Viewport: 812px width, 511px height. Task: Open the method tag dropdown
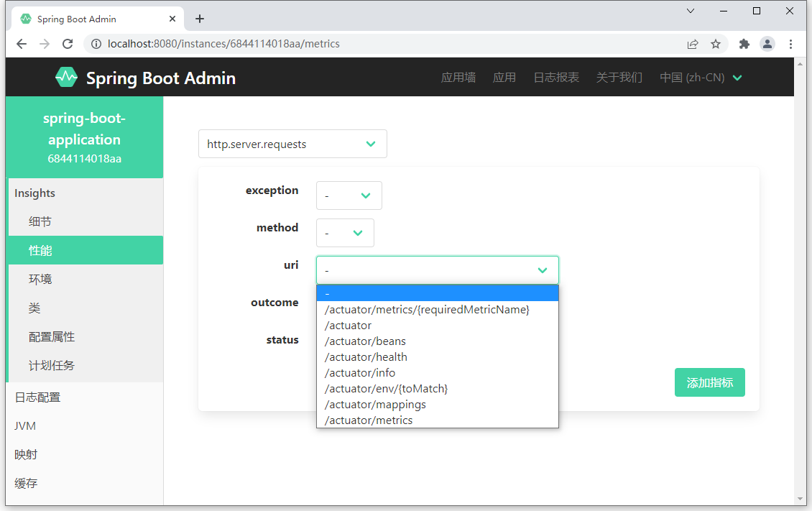point(345,233)
